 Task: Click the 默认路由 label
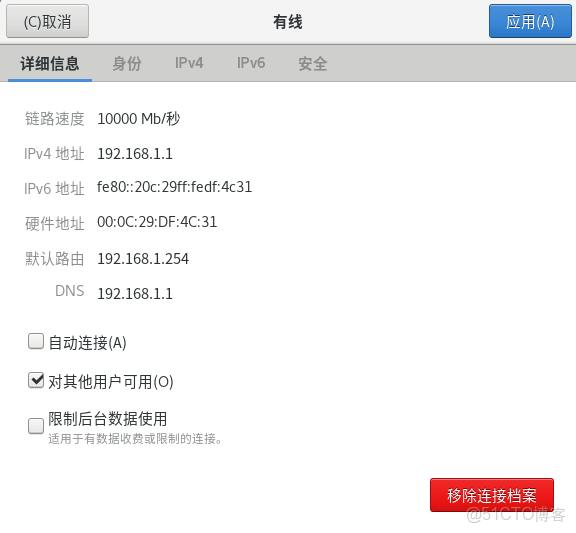[x=55, y=259]
